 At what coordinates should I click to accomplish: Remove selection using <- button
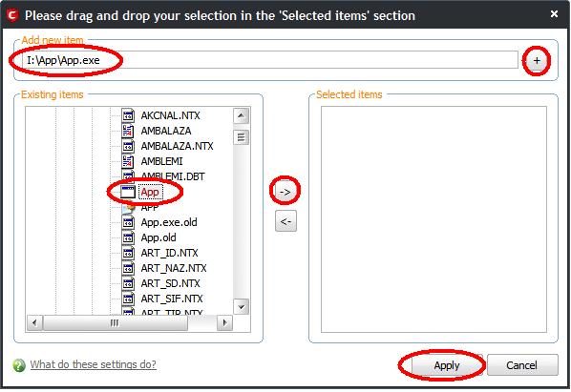click(285, 220)
